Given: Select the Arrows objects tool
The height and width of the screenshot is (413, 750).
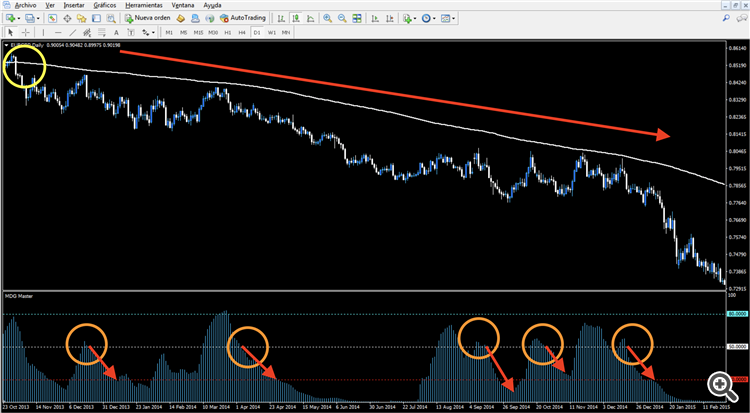Looking at the screenshot, I should coord(145,33).
